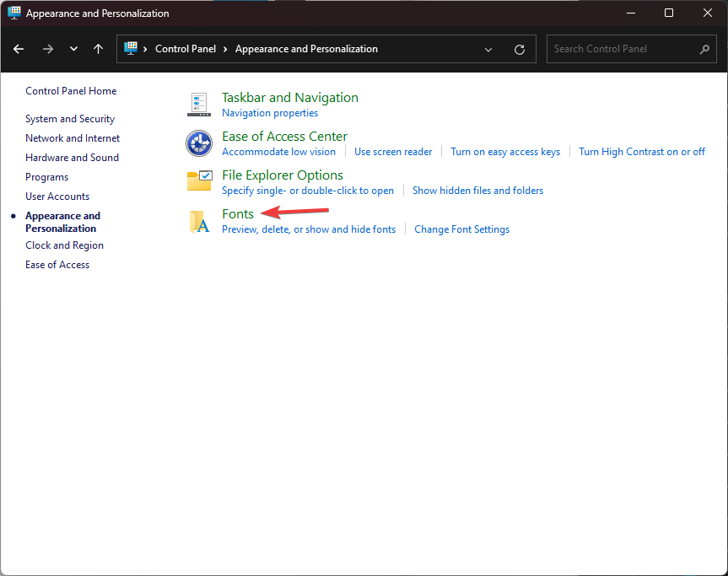Click the Ease of Access Center icon
The image size is (728, 576).
pyautogui.click(x=199, y=143)
